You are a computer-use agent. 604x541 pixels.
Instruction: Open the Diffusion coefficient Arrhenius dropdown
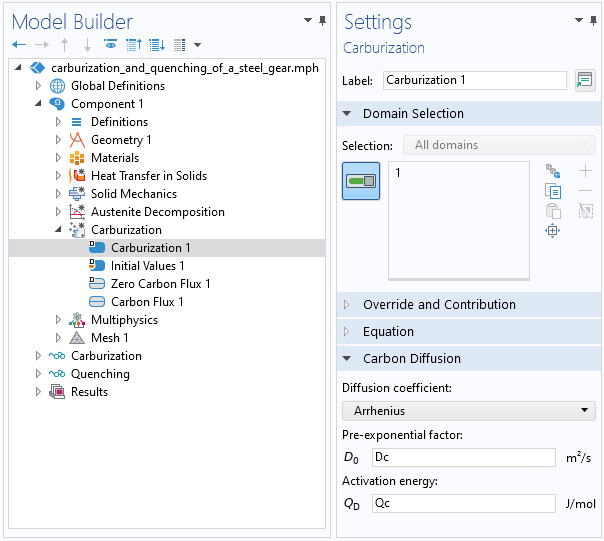point(468,411)
